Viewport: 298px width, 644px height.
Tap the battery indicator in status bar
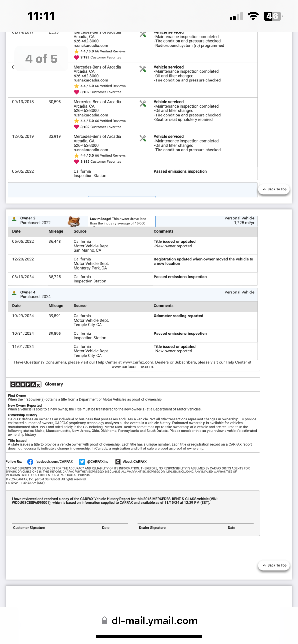[x=273, y=17]
